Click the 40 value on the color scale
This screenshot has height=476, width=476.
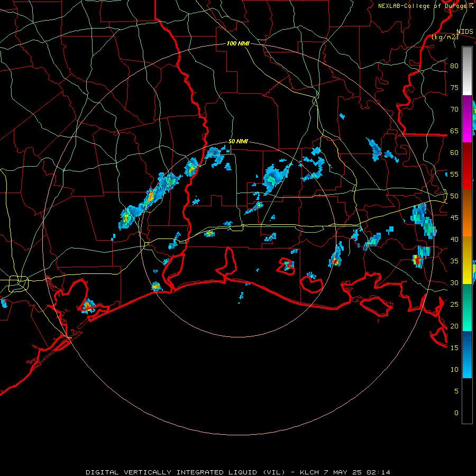[x=454, y=240]
